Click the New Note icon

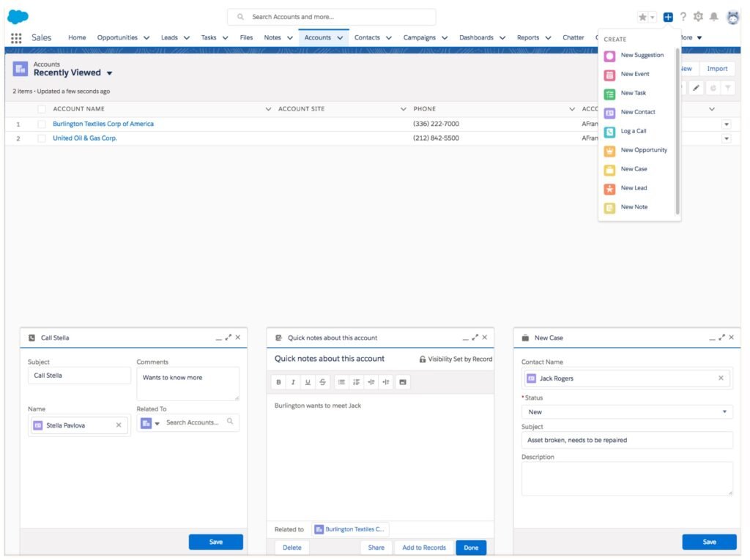609,208
